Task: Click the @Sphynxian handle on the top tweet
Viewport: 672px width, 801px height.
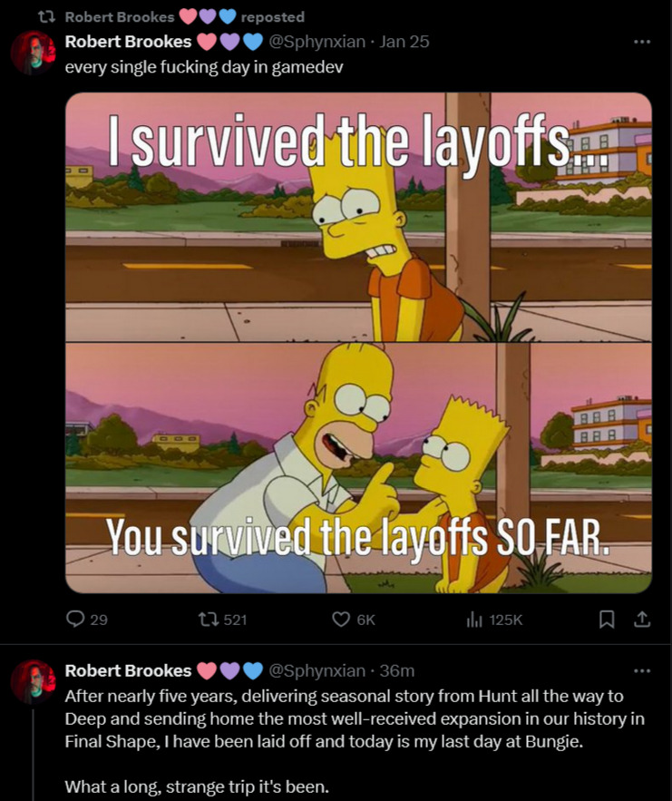Action: point(317,42)
